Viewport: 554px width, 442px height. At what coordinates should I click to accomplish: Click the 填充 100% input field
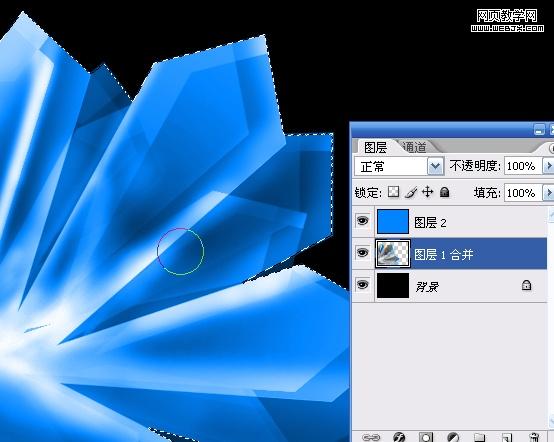(523, 193)
